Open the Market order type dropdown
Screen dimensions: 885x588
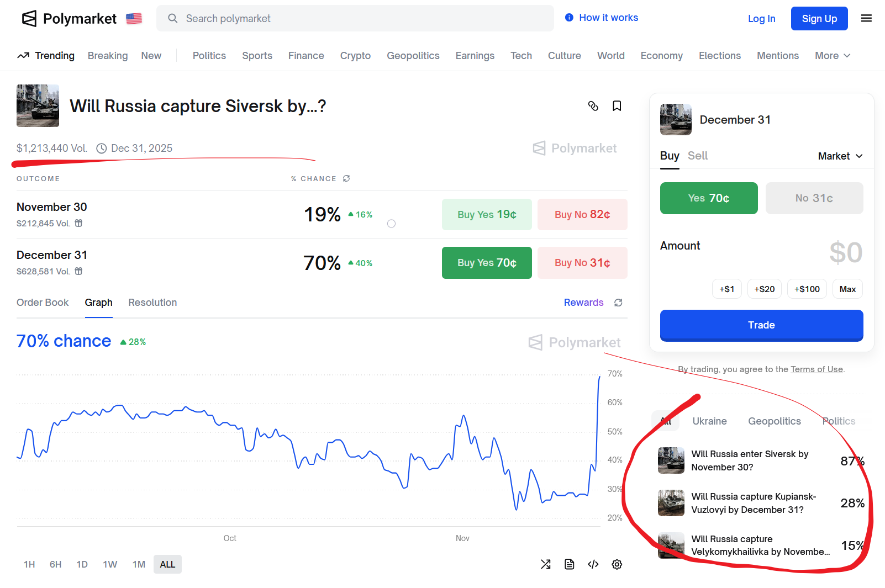click(840, 156)
